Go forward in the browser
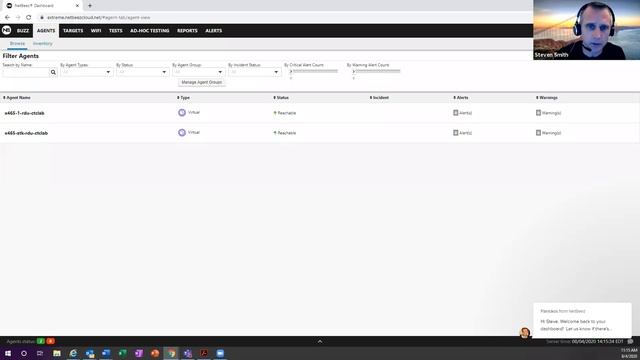This screenshot has width=640, height=360. [x=18, y=18]
